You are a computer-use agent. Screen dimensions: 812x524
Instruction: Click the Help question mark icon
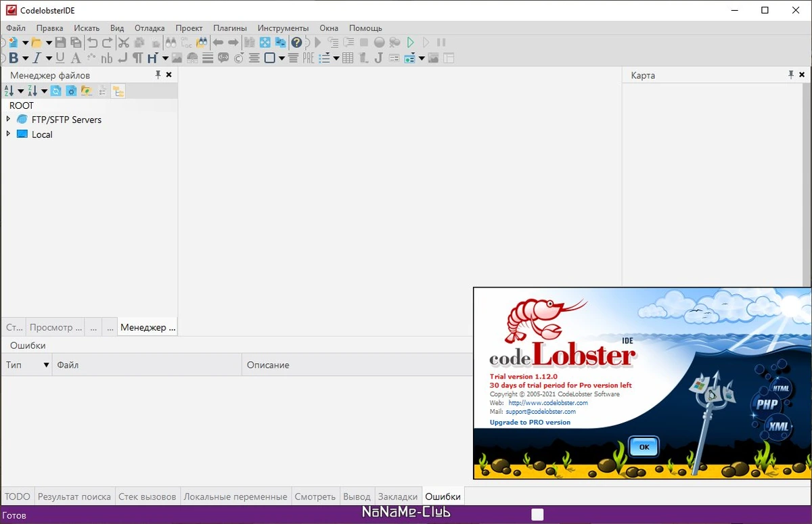coord(296,43)
